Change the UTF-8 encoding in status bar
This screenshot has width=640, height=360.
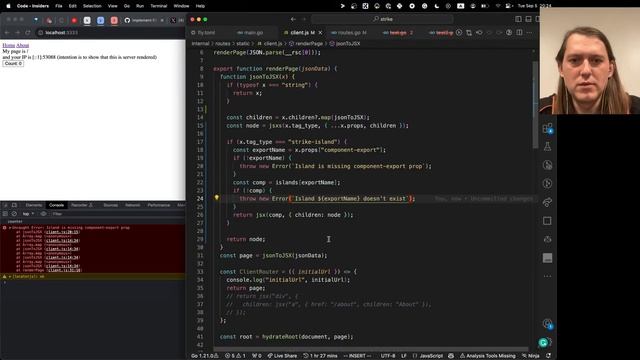pos(388,356)
